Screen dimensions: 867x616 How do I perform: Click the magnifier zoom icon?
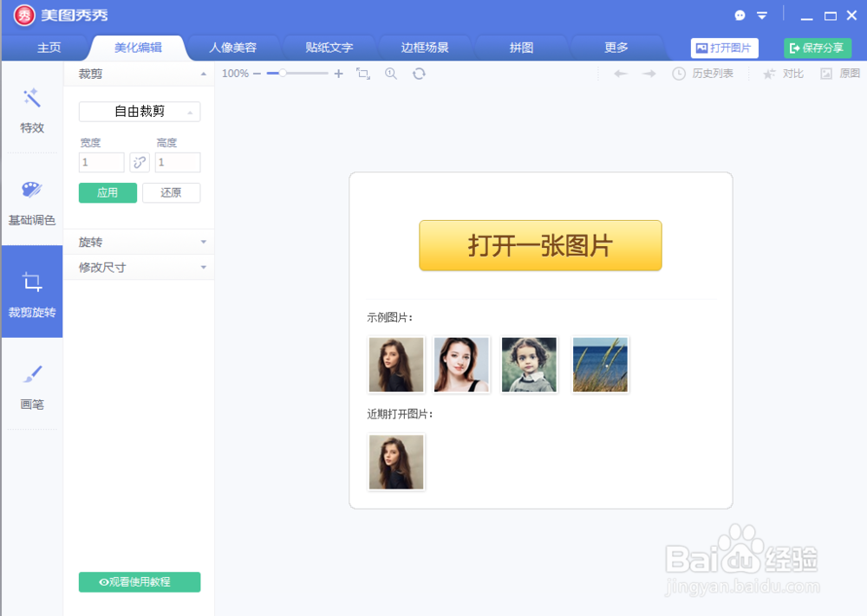(x=390, y=74)
